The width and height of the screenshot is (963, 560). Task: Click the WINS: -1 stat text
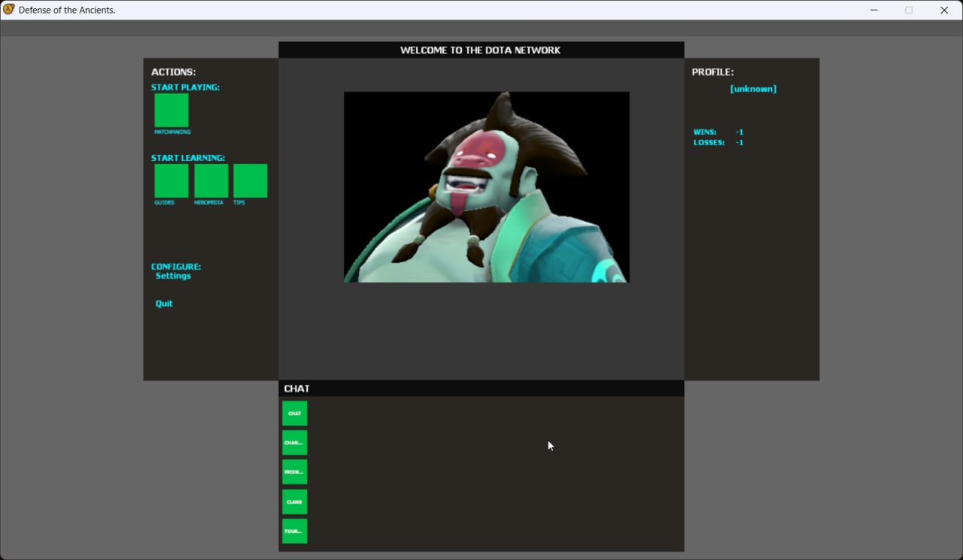tap(718, 132)
